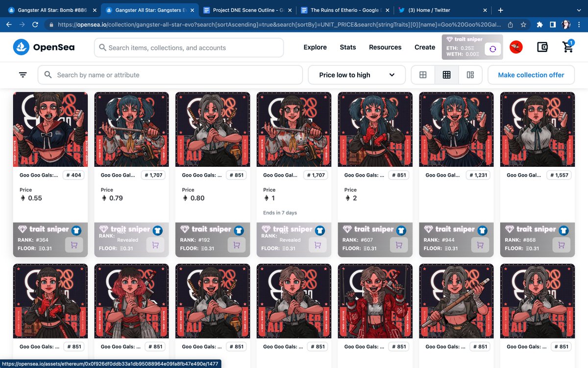Screen dimensions: 588x368
Task: Add the 0.55 priced item to cart
Action: click(74, 245)
